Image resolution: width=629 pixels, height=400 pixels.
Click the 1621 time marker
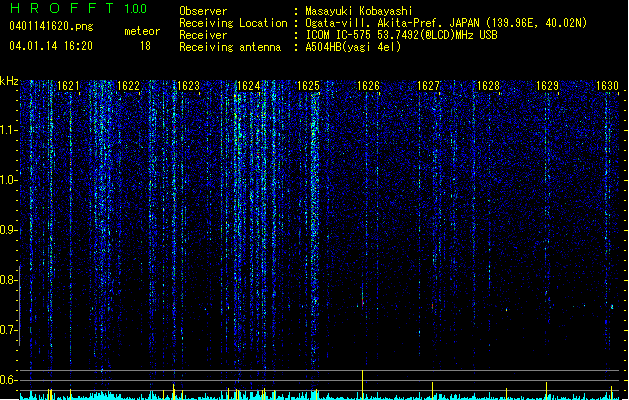pyautogui.click(x=68, y=86)
